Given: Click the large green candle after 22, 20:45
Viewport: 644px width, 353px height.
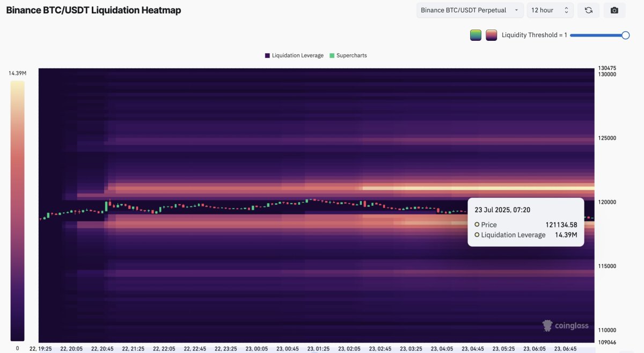Looking at the screenshot, I should (106, 207).
